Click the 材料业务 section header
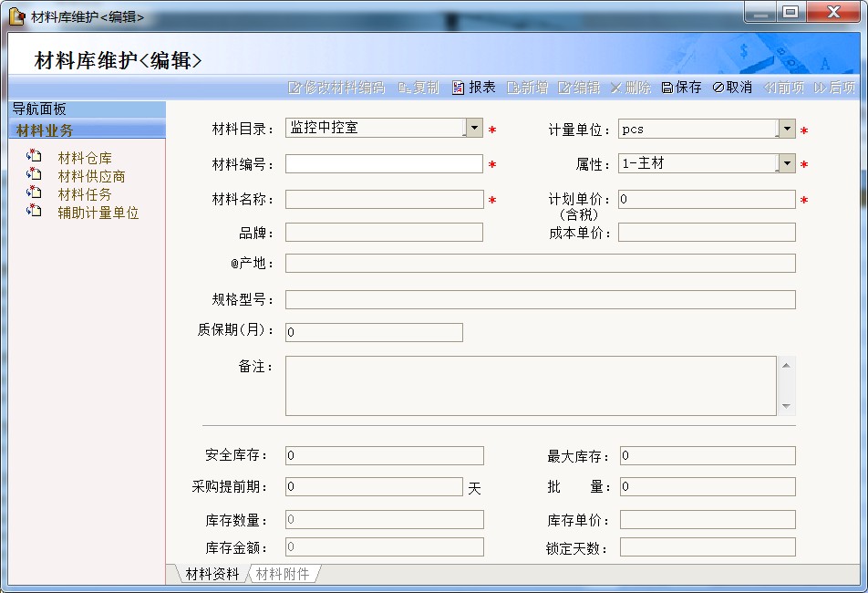The image size is (868, 593). (46, 130)
